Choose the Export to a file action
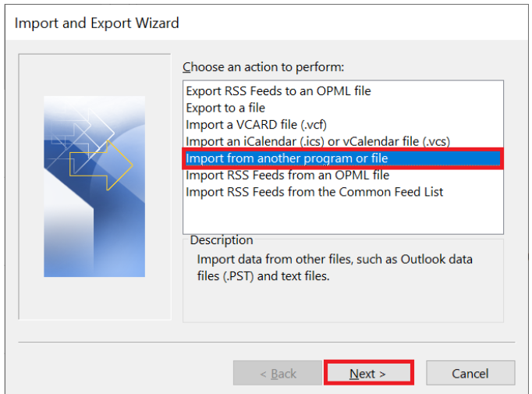Screen dimensions: 532x394 click(225, 108)
